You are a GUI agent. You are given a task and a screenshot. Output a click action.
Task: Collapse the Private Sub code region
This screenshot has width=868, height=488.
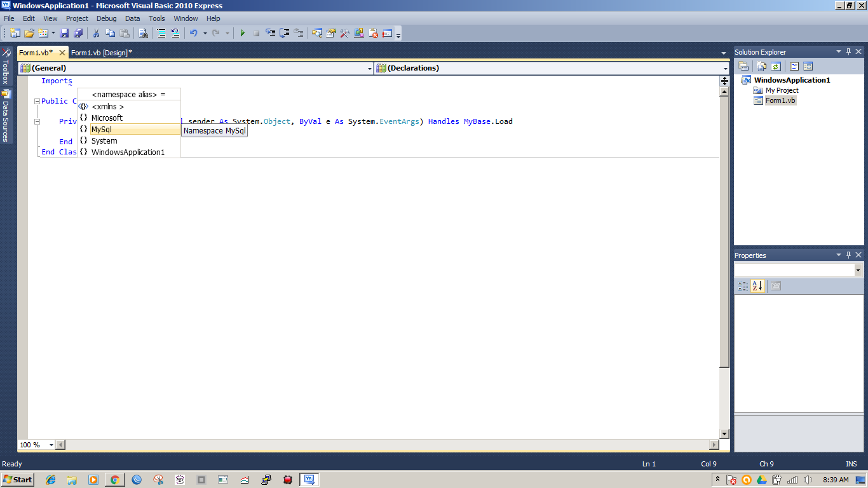coord(37,121)
